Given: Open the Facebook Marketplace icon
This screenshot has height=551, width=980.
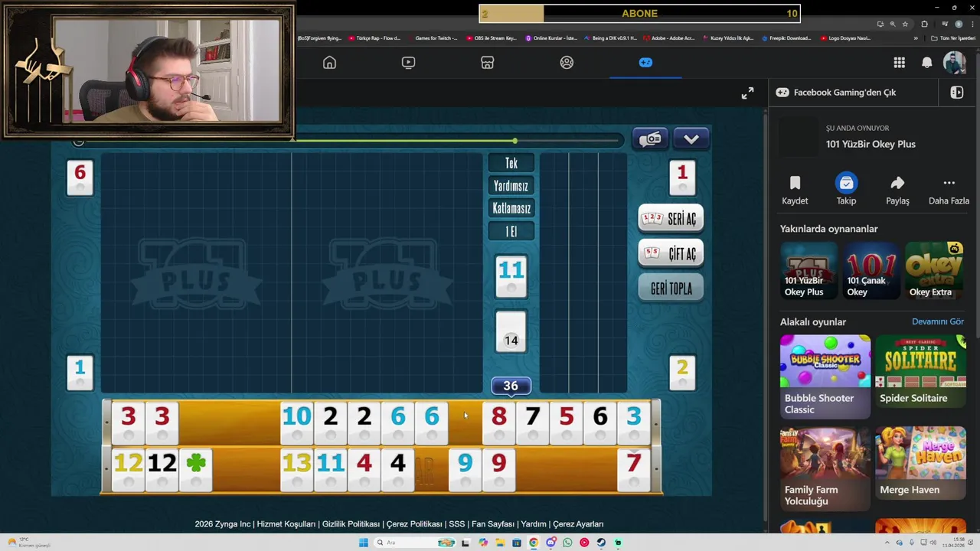Looking at the screenshot, I should tap(487, 63).
